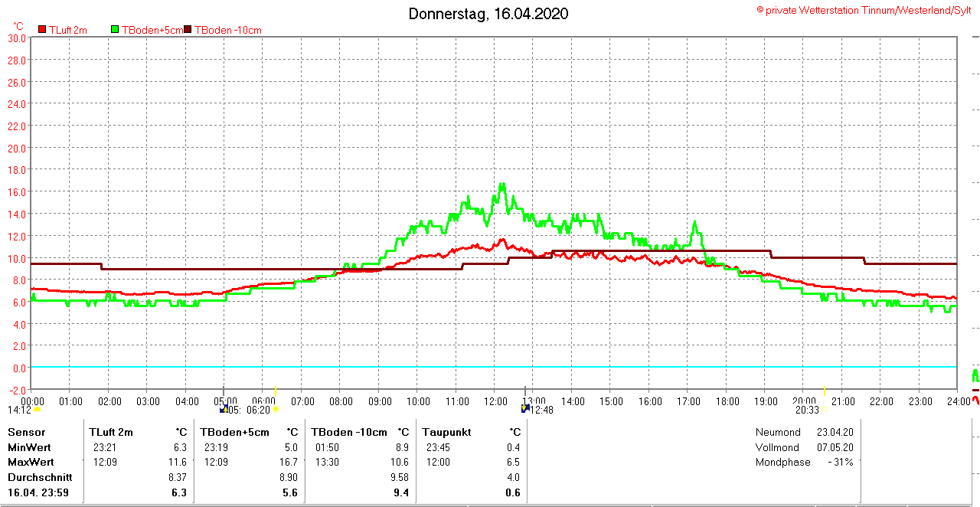980x507 pixels.
Task: Click the yellow marker beside 14:12
Action: pos(37,410)
